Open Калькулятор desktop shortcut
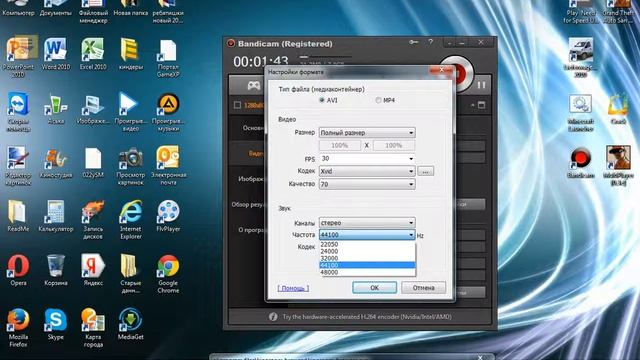The width and height of the screenshot is (640, 360). 56,216
